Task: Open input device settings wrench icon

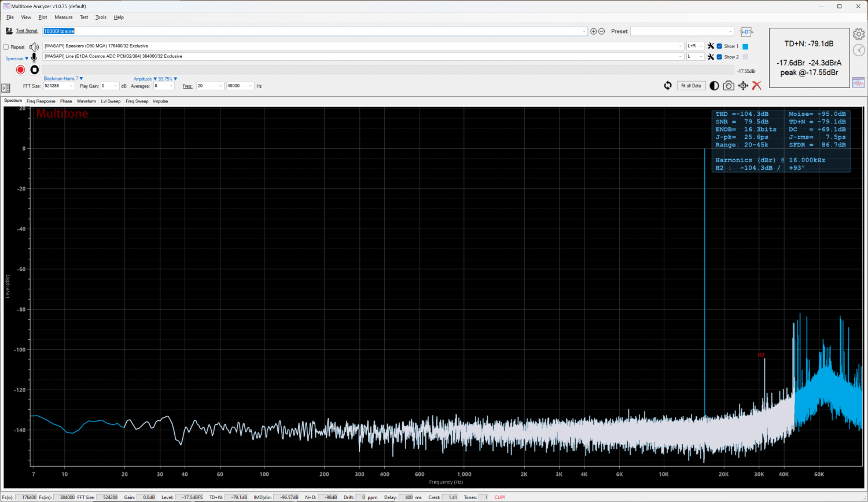Action: pos(711,57)
